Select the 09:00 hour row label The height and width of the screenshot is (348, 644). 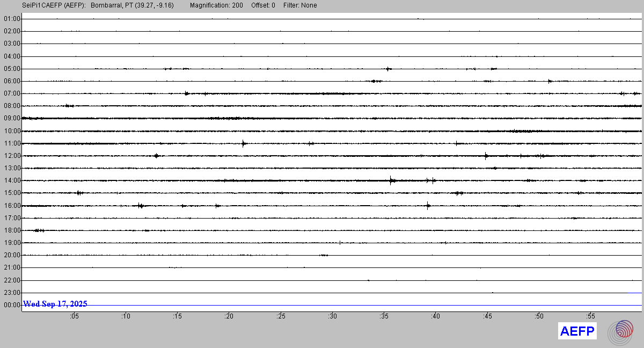[12, 118]
